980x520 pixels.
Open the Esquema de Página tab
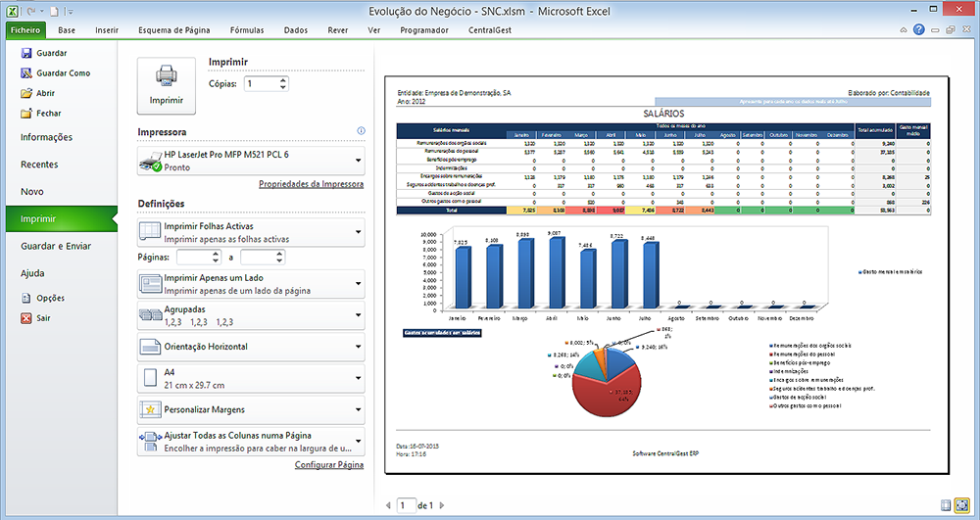coord(174,30)
